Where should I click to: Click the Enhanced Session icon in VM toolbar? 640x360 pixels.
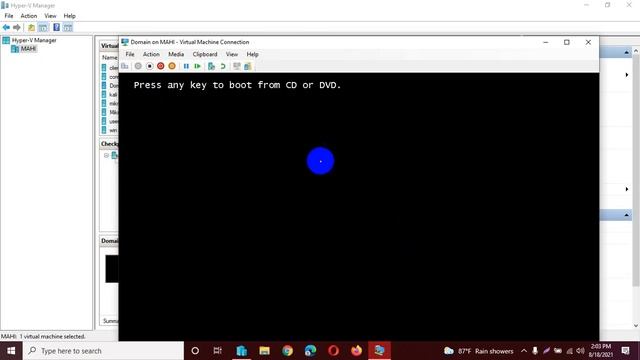point(237,66)
